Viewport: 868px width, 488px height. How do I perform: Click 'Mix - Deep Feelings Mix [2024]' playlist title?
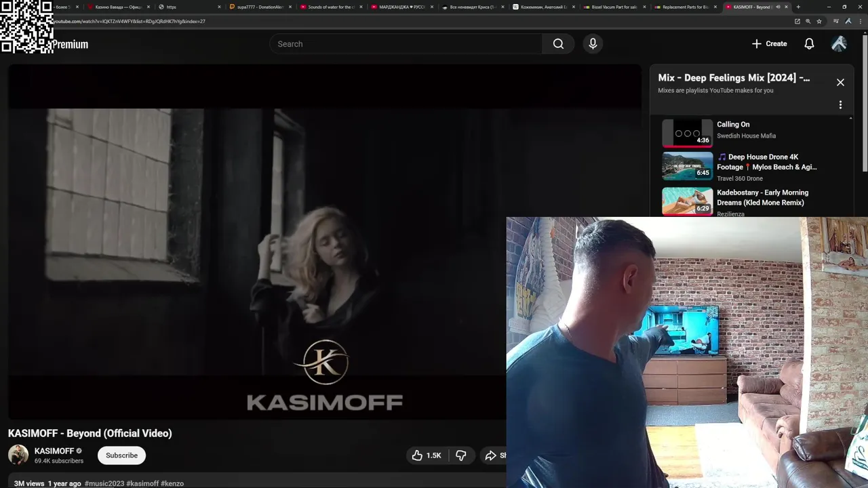click(734, 78)
